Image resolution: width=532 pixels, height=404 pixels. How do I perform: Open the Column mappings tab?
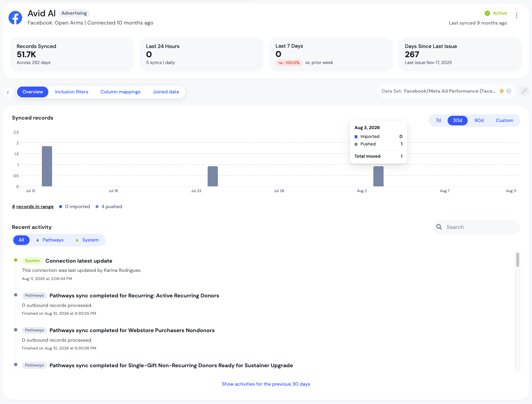click(120, 92)
